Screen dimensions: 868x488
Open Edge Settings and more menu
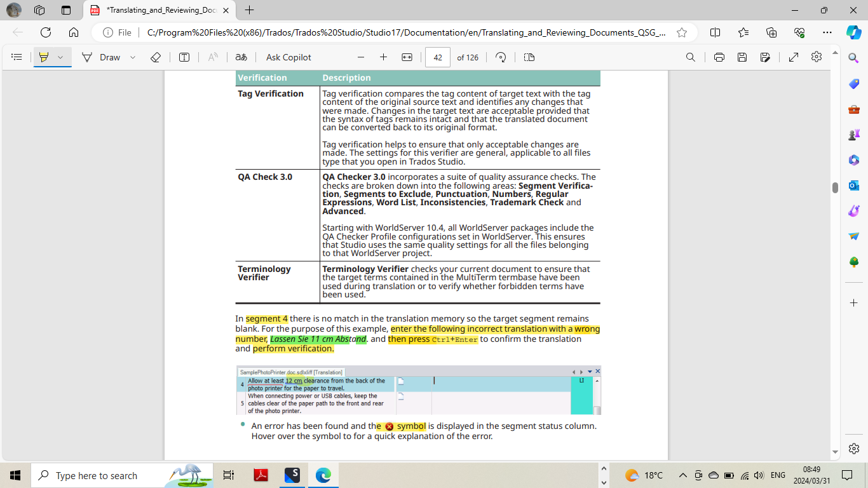(827, 32)
